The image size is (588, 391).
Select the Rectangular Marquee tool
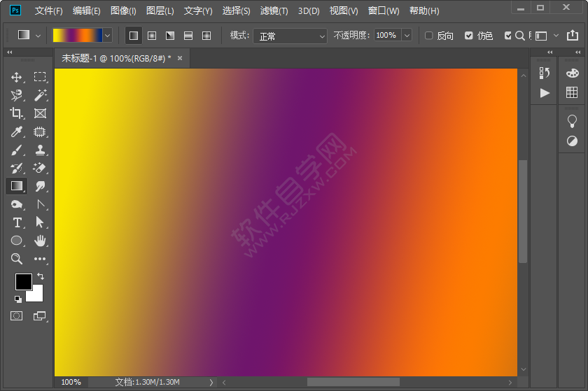pos(40,77)
